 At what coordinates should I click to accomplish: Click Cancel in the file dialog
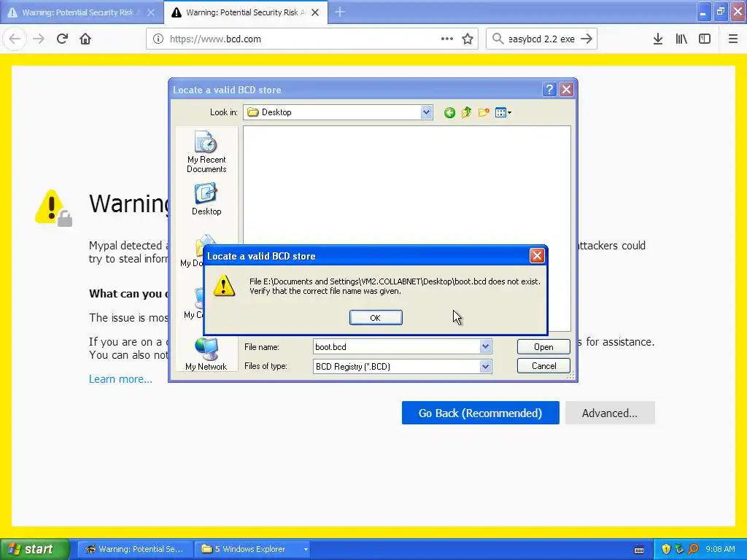(543, 366)
